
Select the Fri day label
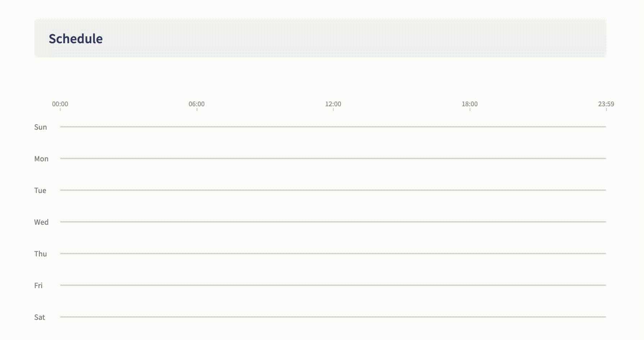click(x=39, y=285)
